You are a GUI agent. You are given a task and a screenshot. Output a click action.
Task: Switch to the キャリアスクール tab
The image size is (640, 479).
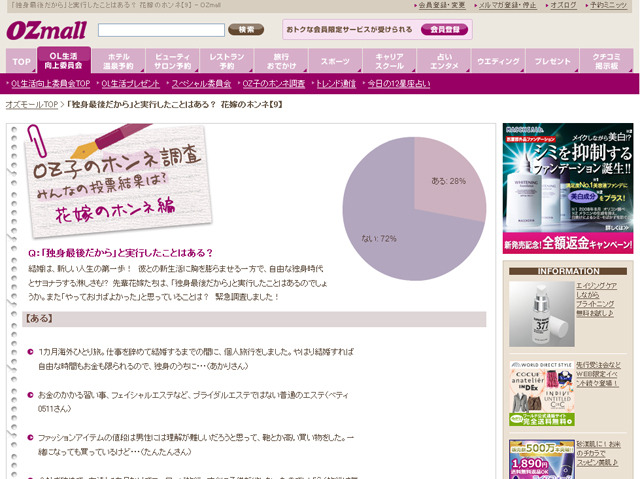pos(389,61)
